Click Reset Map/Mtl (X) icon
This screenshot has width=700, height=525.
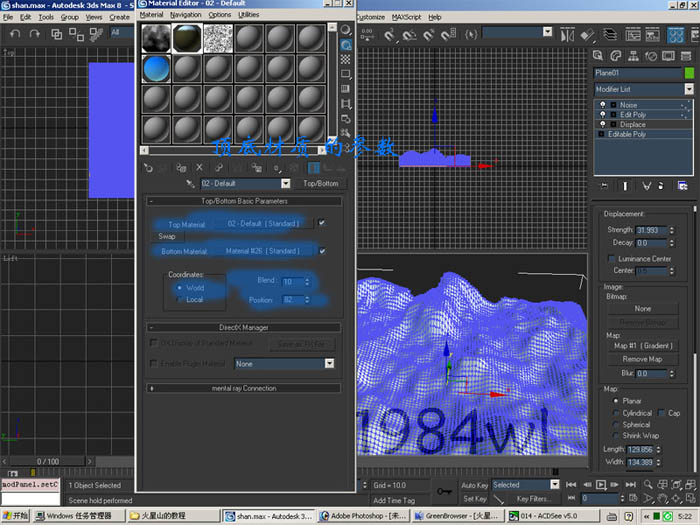[200, 167]
